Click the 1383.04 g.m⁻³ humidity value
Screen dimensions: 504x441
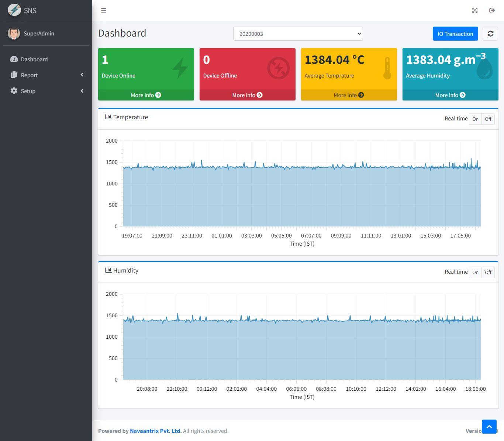[446, 59]
